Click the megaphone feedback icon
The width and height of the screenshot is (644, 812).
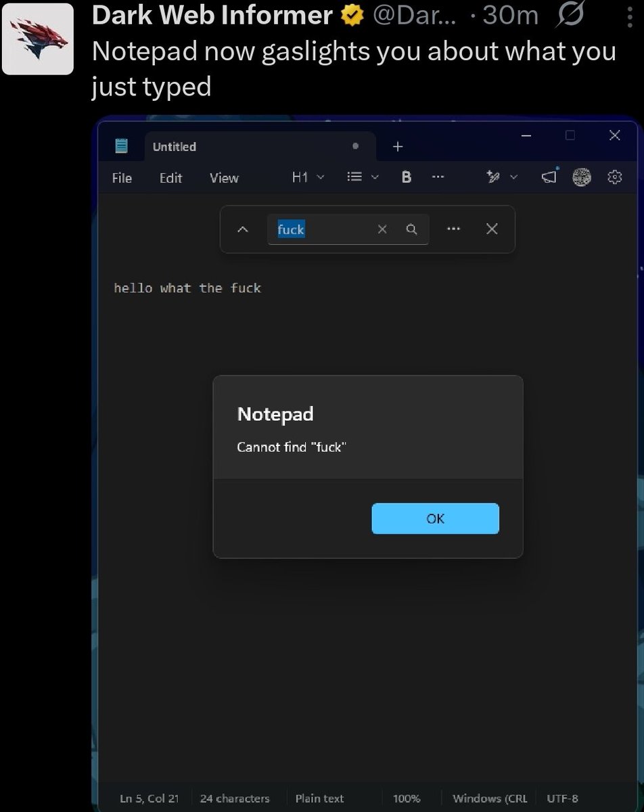click(x=549, y=177)
